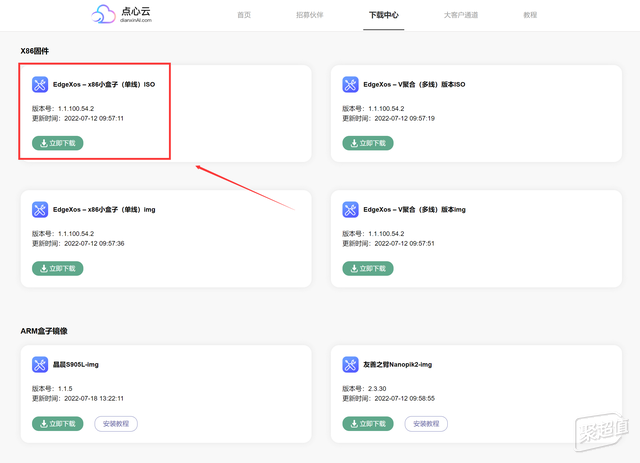Click icon of EdgeXos V聚合 版本ISO card
This screenshot has height=463, width=640.
(350, 85)
